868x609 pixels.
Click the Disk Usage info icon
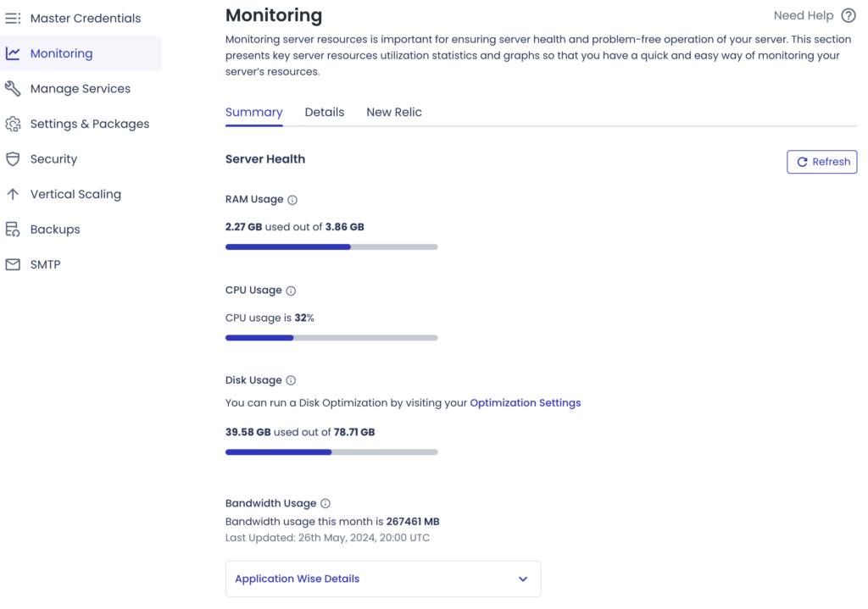pyautogui.click(x=292, y=380)
